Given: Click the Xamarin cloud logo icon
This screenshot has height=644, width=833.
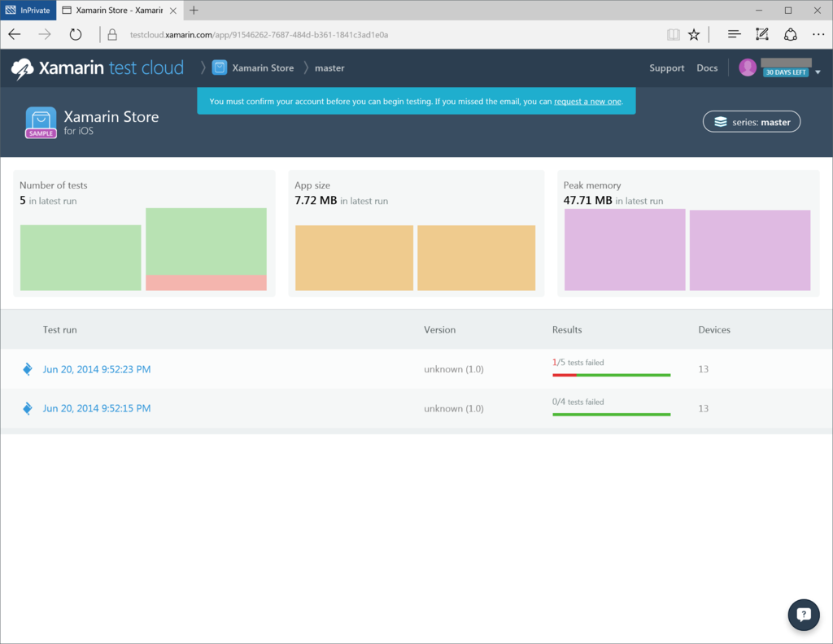Looking at the screenshot, I should pos(22,68).
